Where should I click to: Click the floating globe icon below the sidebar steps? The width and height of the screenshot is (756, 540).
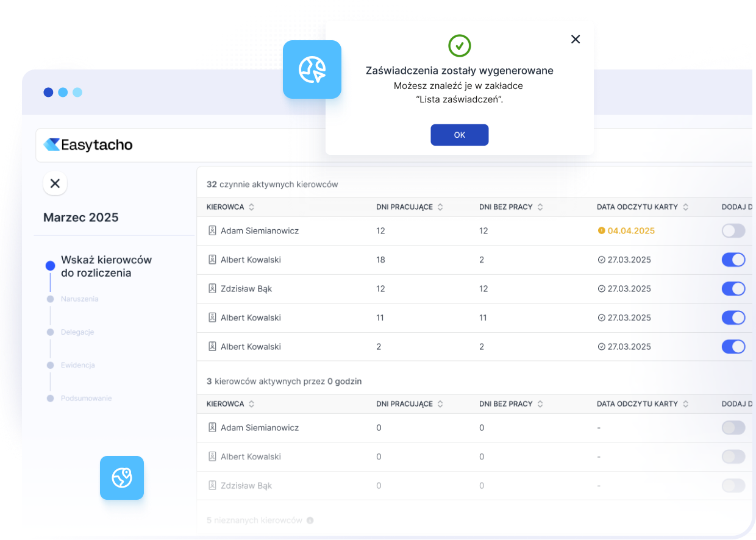pyautogui.click(x=122, y=478)
